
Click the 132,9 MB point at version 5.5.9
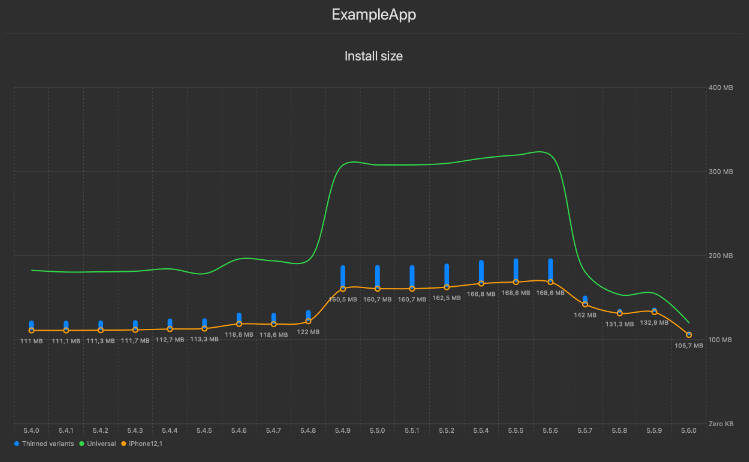coord(654,312)
